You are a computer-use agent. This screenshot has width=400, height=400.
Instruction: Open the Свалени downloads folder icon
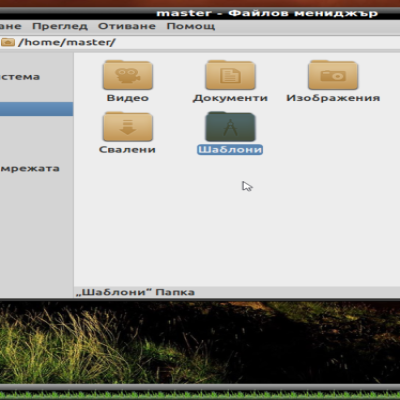pos(128,126)
